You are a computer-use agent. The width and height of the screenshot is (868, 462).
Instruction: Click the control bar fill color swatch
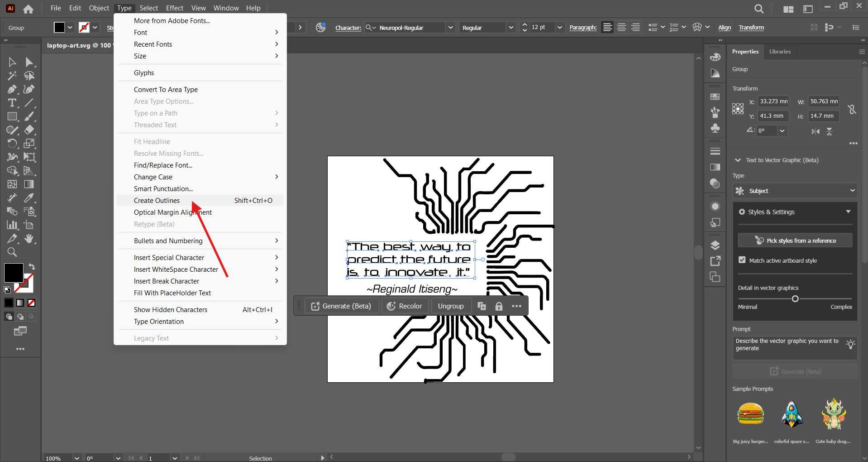coord(59,27)
